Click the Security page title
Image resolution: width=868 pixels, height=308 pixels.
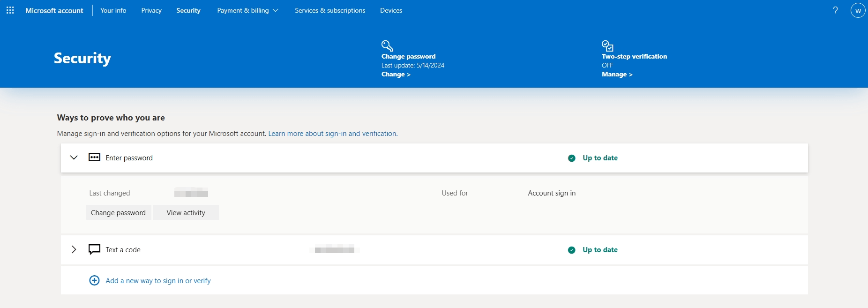click(x=82, y=58)
